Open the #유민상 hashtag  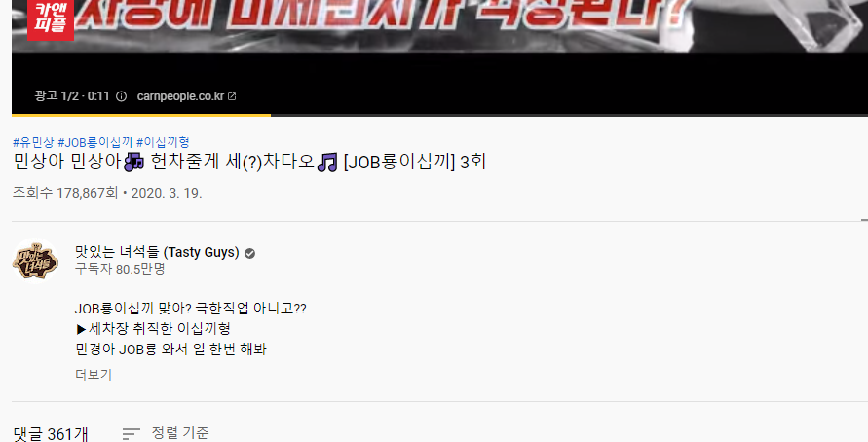coord(33,143)
